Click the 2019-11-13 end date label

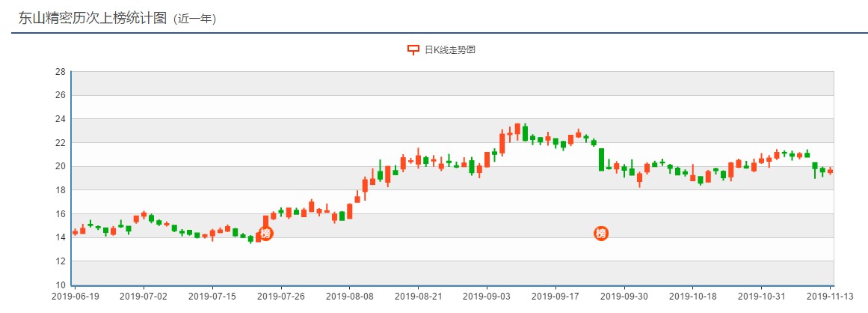[x=830, y=297]
